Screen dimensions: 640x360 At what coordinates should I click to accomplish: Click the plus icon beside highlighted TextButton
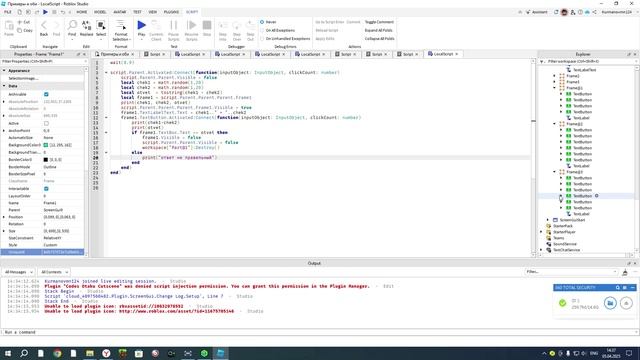click(x=597, y=196)
